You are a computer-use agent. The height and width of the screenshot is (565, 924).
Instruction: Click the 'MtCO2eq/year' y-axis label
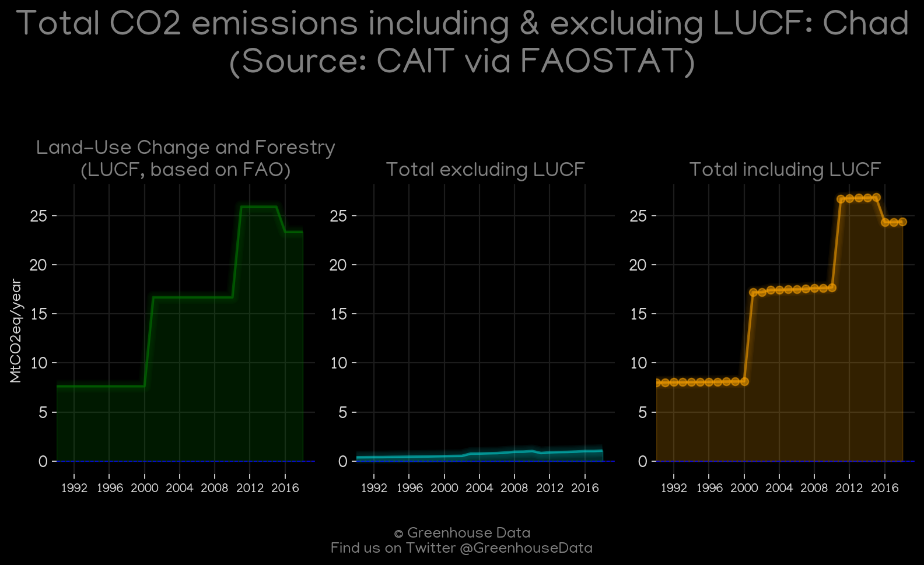tap(16, 331)
